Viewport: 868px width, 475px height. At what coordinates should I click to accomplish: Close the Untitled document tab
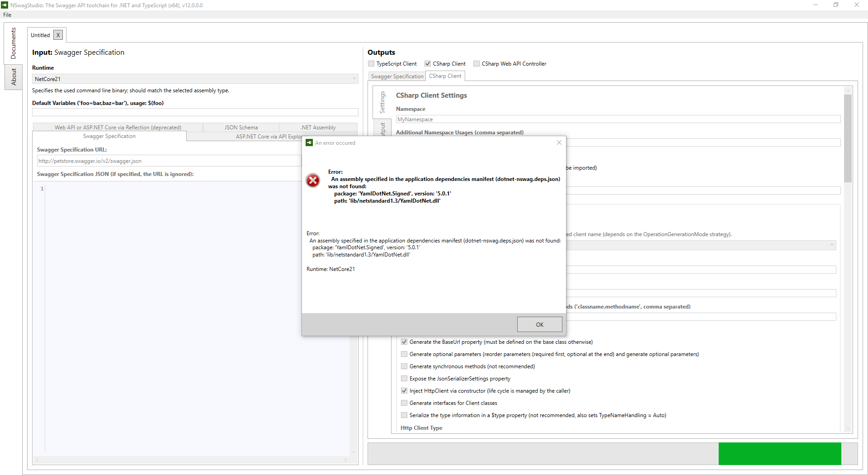pyautogui.click(x=58, y=35)
